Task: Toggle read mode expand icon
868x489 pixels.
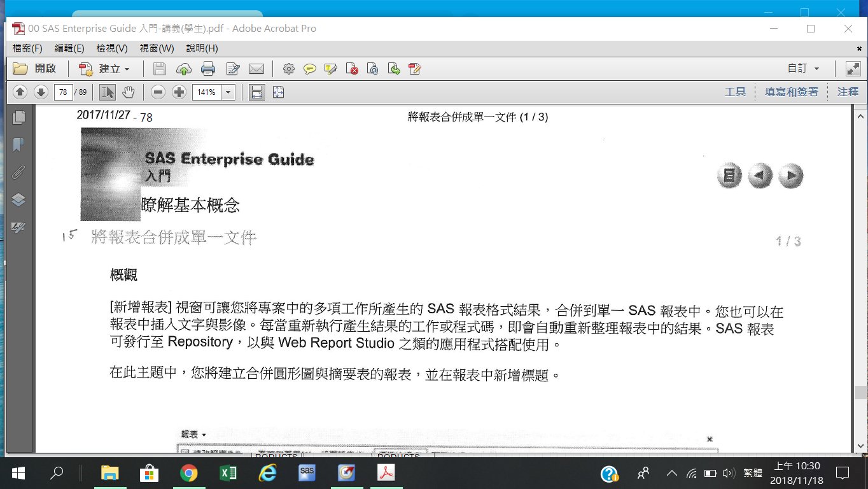Action: pos(853,69)
